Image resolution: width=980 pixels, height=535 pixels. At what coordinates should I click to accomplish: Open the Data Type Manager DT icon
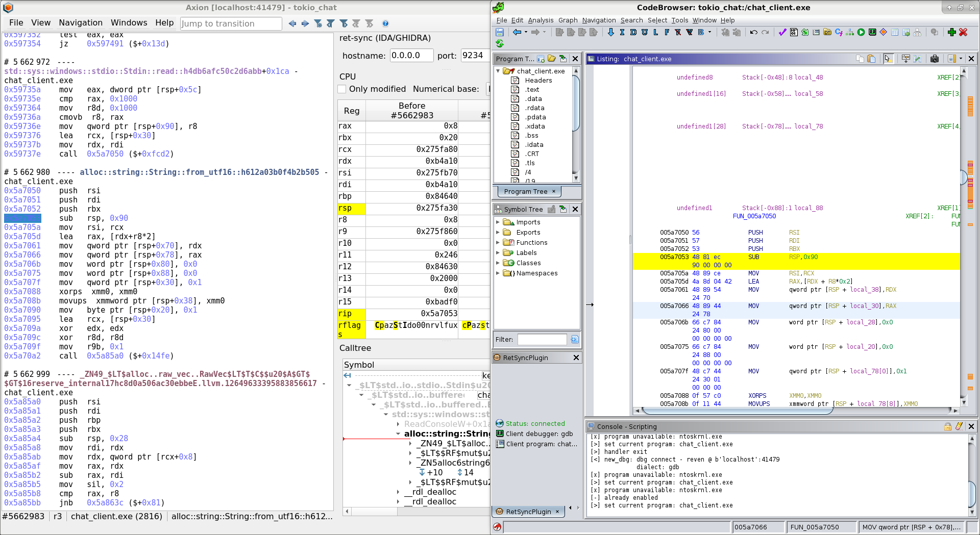click(x=828, y=32)
